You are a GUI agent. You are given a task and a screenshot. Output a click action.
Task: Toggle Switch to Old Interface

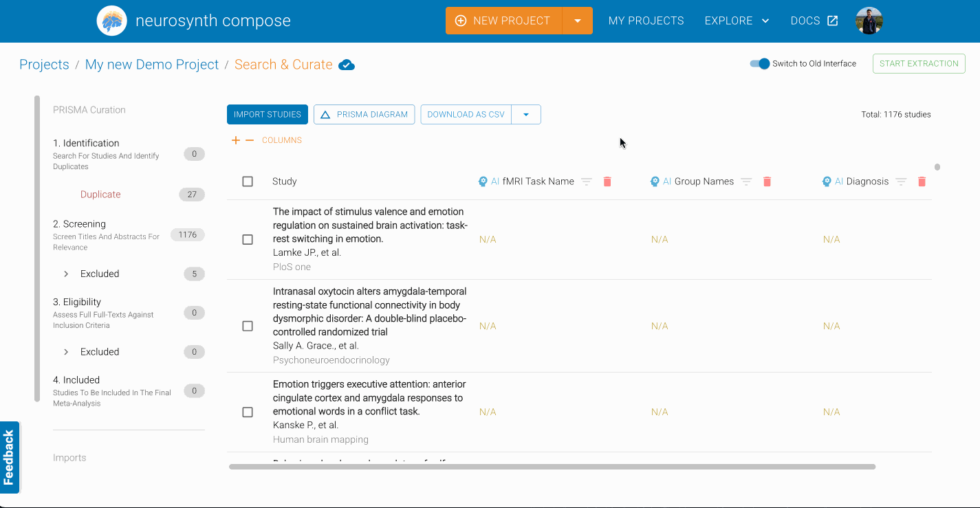click(760, 63)
